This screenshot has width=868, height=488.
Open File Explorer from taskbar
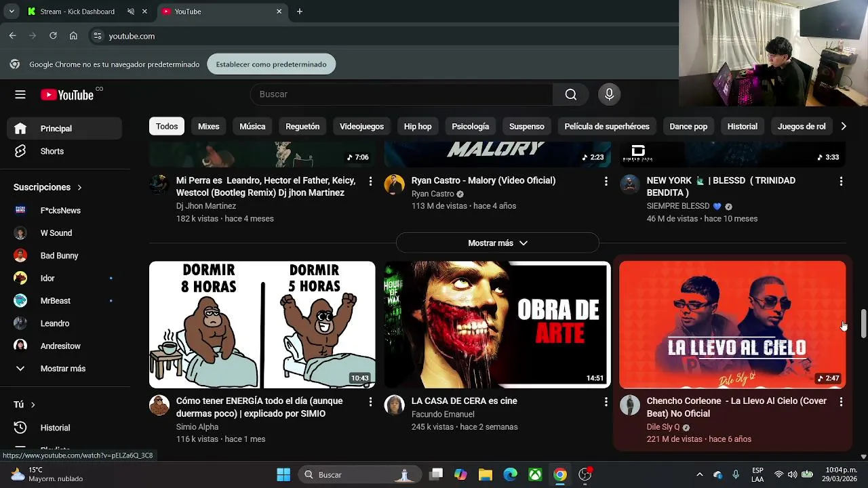[486, 474]
